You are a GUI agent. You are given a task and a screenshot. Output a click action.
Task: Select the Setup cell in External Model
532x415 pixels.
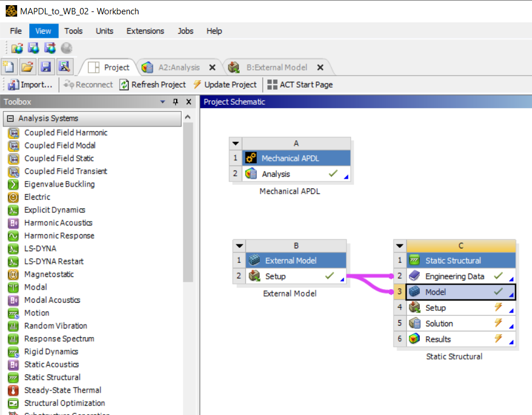pyautogui.click(x=274, y=276)
